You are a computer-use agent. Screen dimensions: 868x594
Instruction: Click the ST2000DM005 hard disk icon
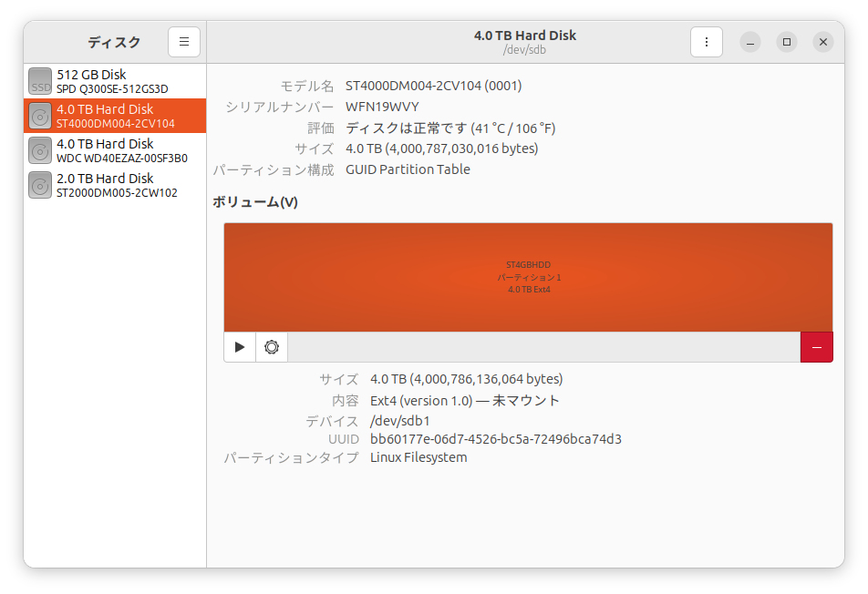(x=40, y=185)
